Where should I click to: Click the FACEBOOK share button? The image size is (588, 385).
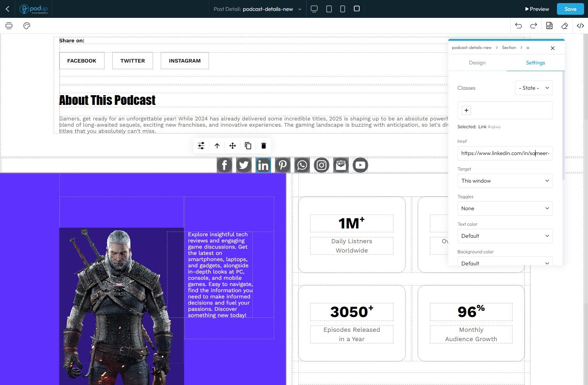pos(82,61)
